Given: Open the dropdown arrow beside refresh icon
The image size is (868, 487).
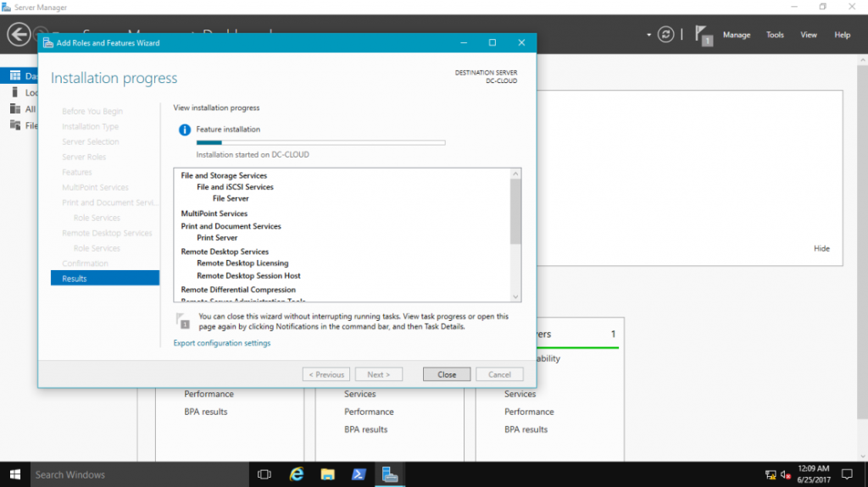Looking at the screenshot, I should (648, 35).
